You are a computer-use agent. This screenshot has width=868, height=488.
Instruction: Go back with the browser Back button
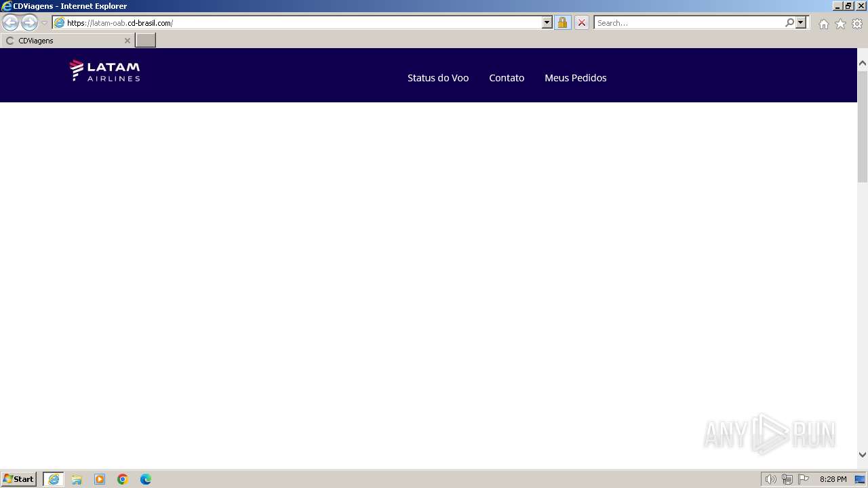(x=10, y=23)
